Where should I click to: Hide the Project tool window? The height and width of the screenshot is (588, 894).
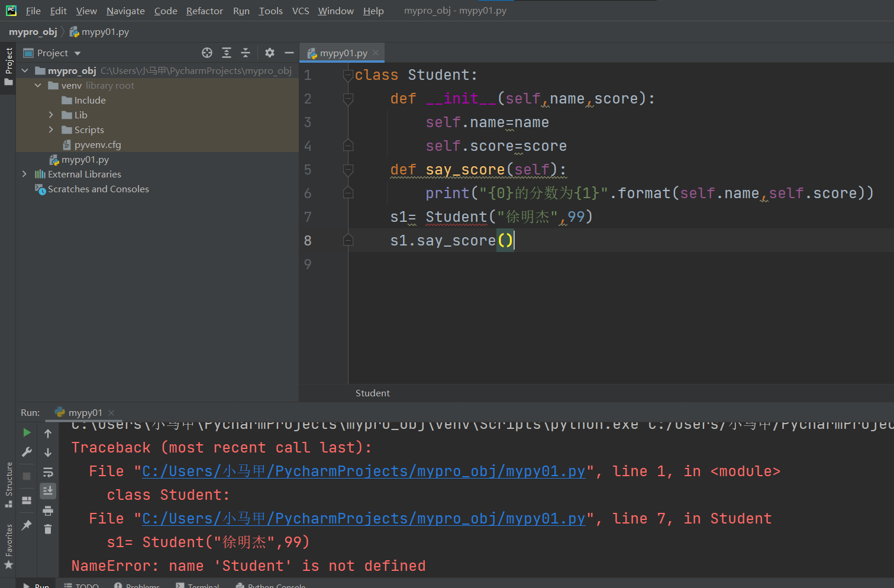(289, 53)
